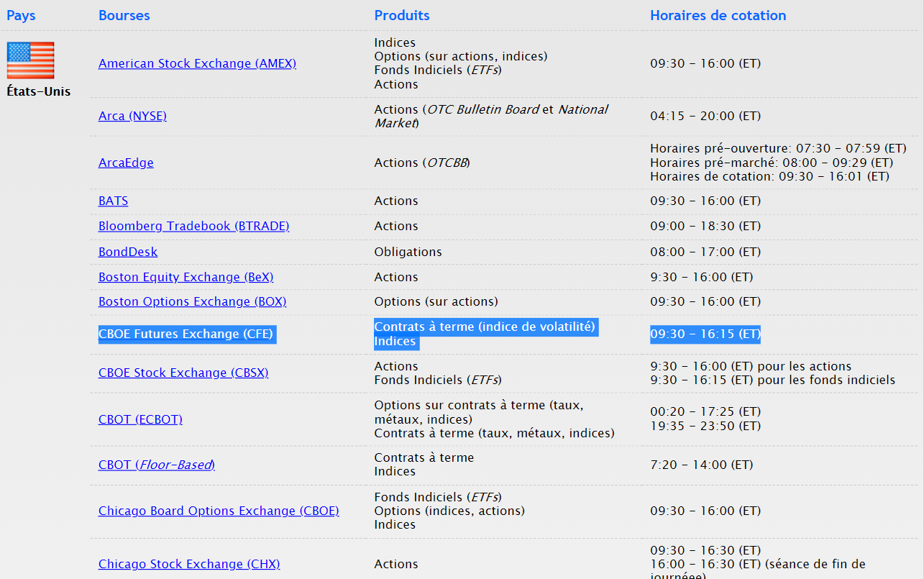Click AMEX hours 09:30 – 16:00 (ET)
The height and width of the screenshot is (579, 924).
click(705, 63)
